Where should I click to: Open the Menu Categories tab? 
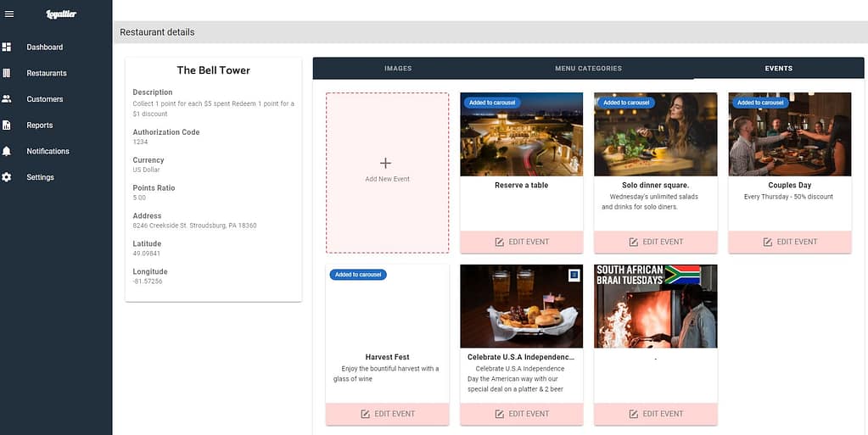[x=588, y=69]
